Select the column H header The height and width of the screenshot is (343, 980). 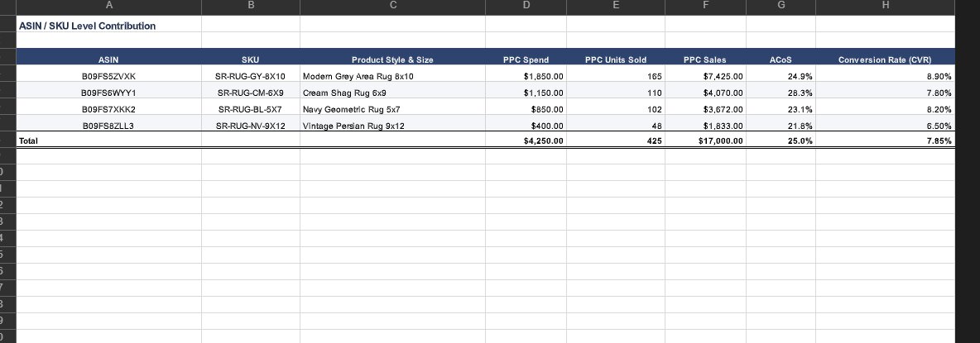point(885,6)
